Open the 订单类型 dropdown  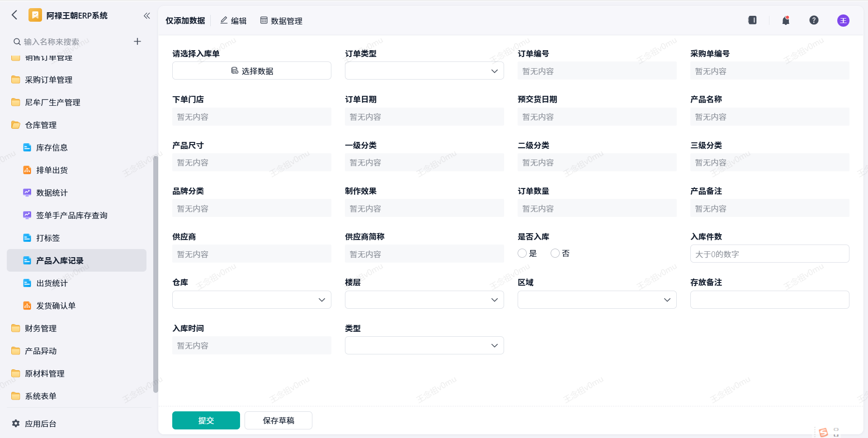[x=424, y=71]
